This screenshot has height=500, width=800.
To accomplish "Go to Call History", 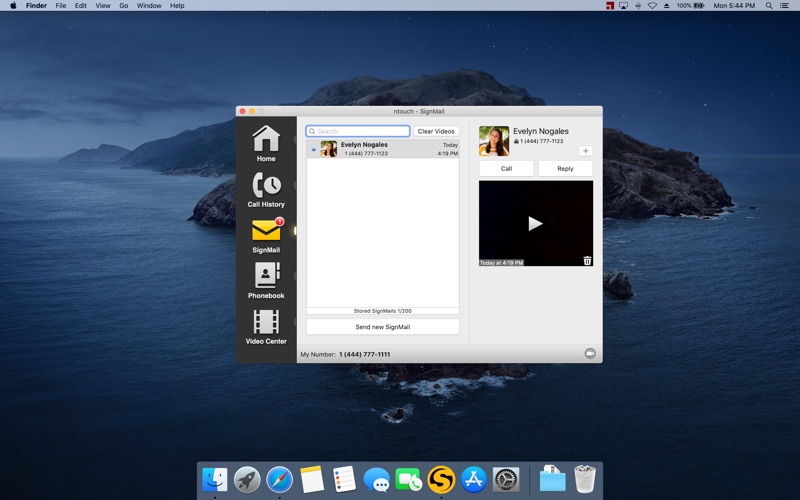I will [x=266, y=187].
